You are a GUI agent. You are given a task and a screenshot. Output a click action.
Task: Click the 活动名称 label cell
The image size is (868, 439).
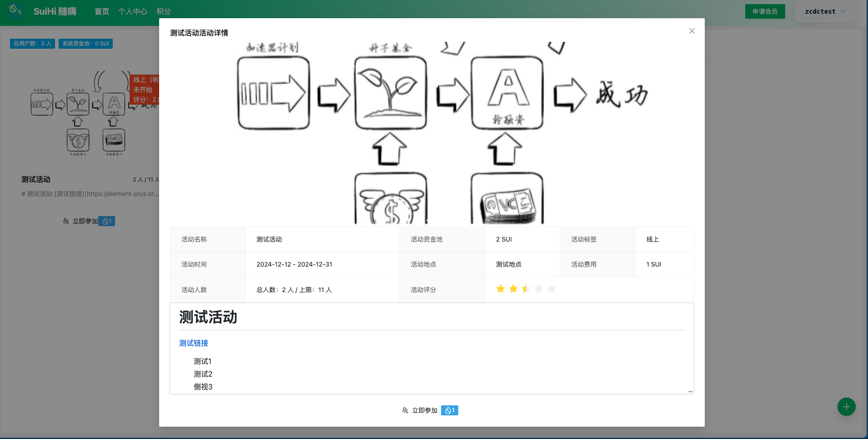[208, 239]
